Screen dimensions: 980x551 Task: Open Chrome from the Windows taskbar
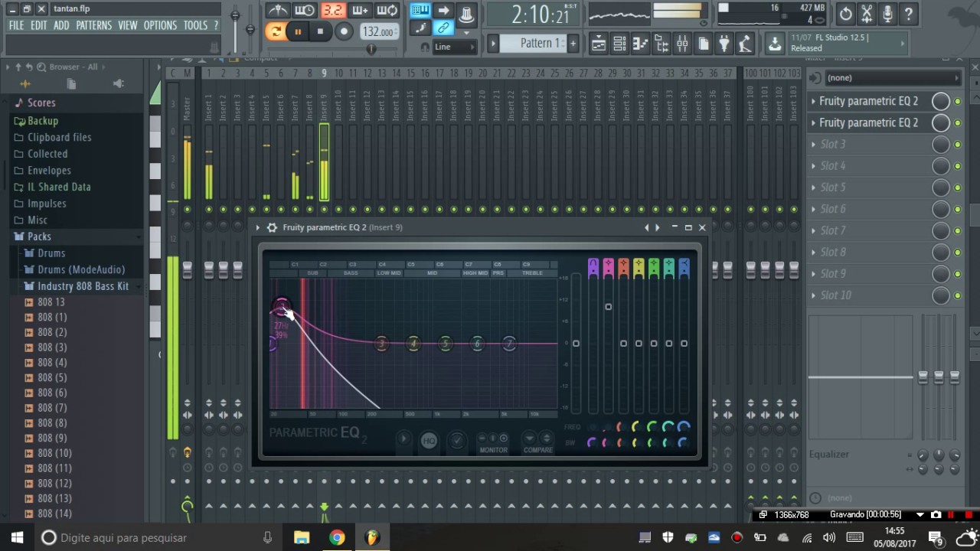point(337,538)
